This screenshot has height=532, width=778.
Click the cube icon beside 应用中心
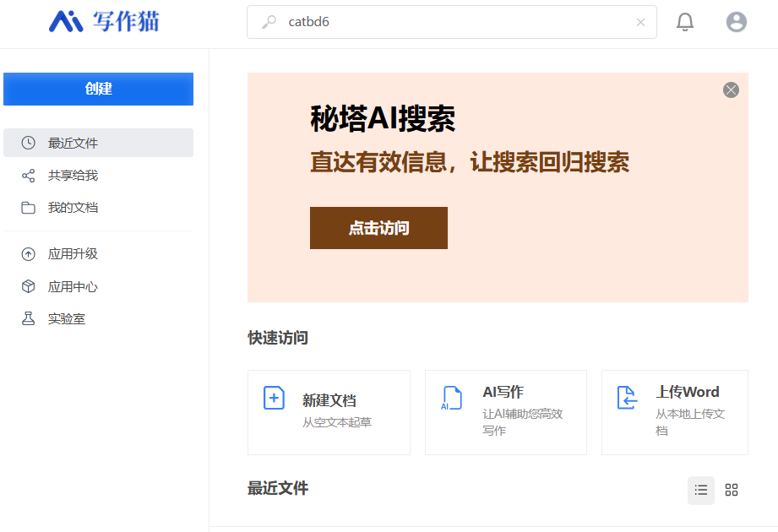point(28,286)
